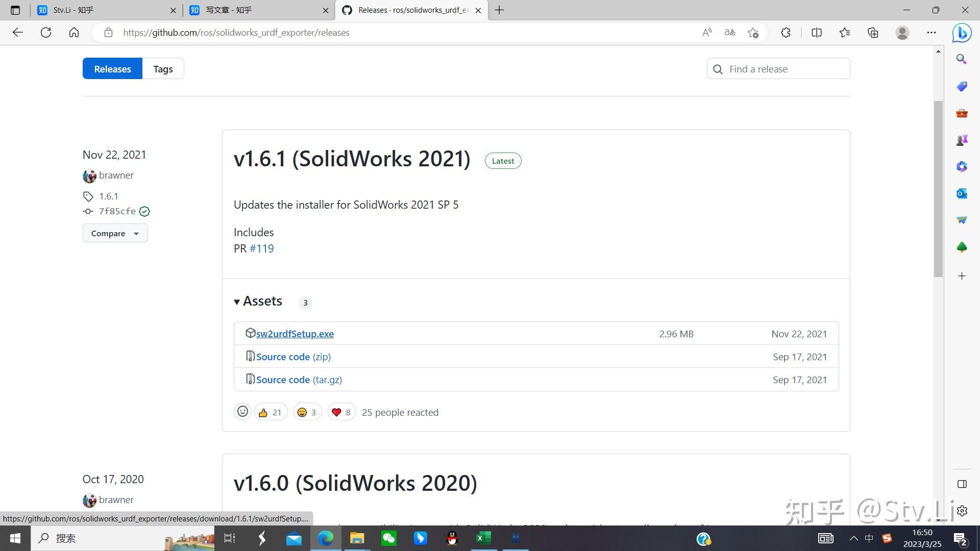Switch to the Tags tab
This screenshot has height=551, width=980.
click(163, 69)
